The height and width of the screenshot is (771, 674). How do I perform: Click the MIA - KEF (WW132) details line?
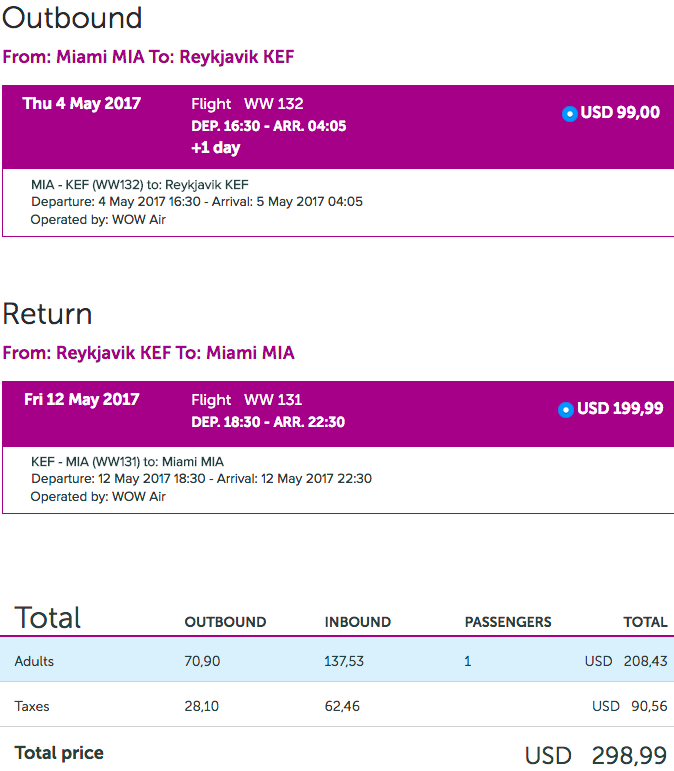coord(140,185)
